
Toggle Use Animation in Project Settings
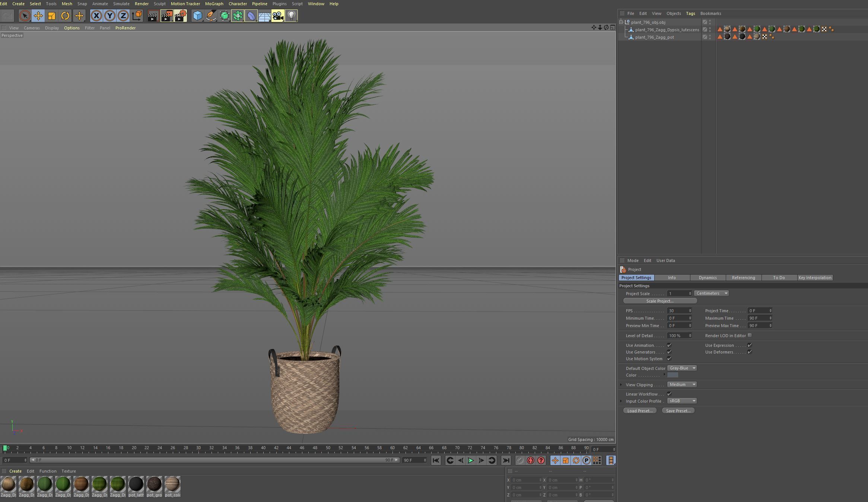670,345
